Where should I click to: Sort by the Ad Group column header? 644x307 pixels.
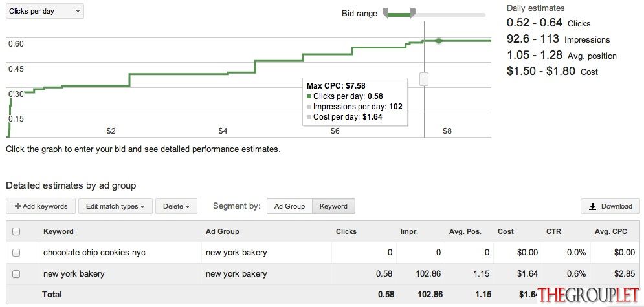222,231
